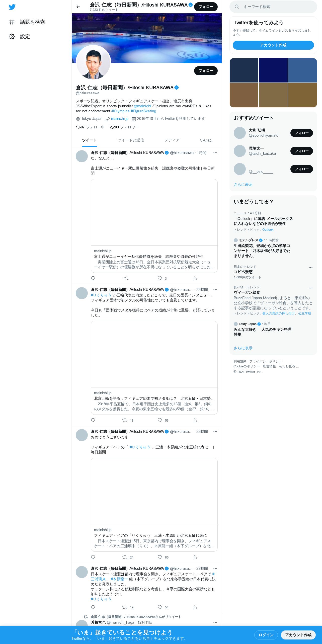This screenshot has height=644, width=322.
Task: Follow 倉沢 仁志 below the banner
Action: [x=206, y=71]
